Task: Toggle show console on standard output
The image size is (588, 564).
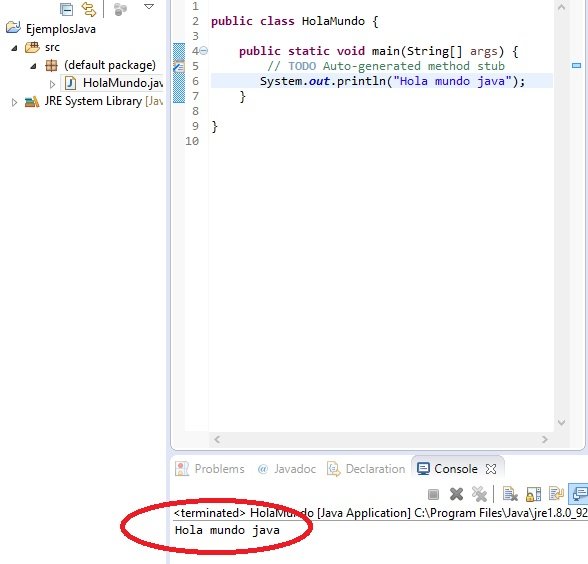Action: pyautogui.click(x=579, y=494)
